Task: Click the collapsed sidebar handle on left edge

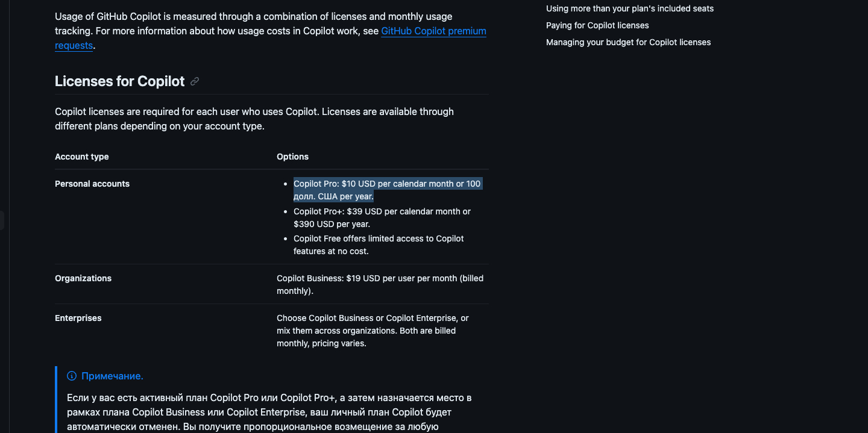Action: (2, 220)
